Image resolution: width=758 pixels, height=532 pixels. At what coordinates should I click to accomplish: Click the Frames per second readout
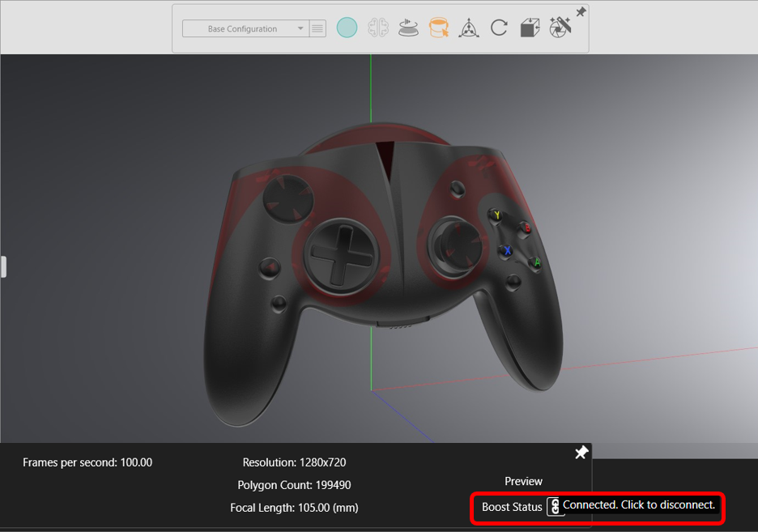pyautogui.click(x=87, y=462)
